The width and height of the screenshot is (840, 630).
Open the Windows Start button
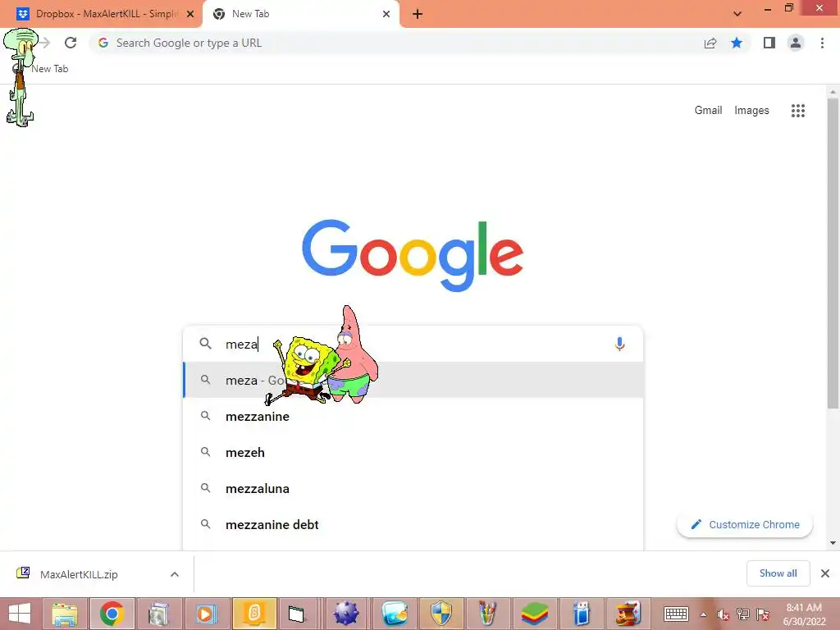pyautogui.click(x=20, y=614)
